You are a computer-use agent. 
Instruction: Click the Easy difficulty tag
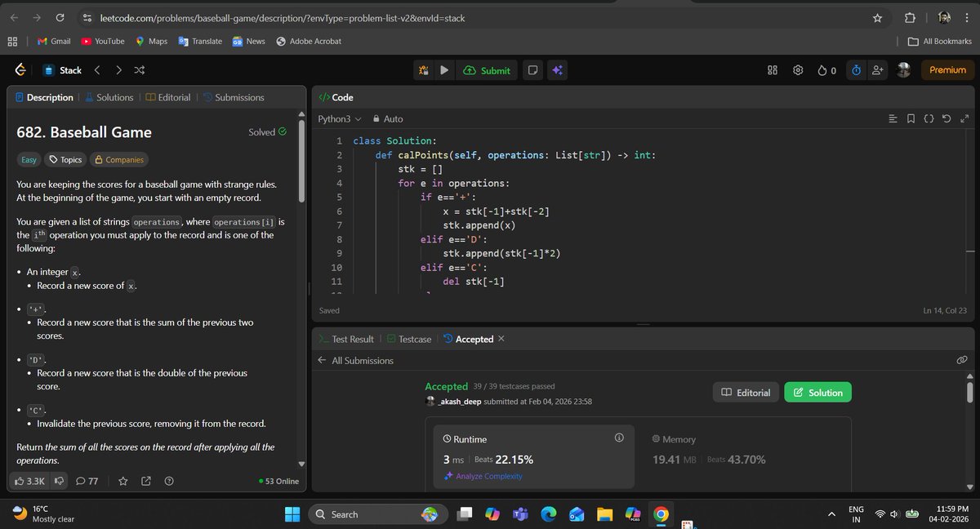click(x=29, y=160)
